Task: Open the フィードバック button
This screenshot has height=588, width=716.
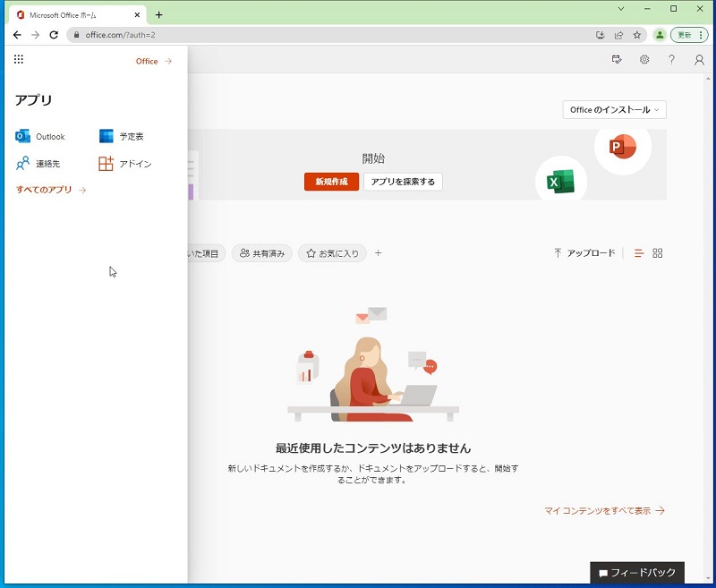Action: 637,573
